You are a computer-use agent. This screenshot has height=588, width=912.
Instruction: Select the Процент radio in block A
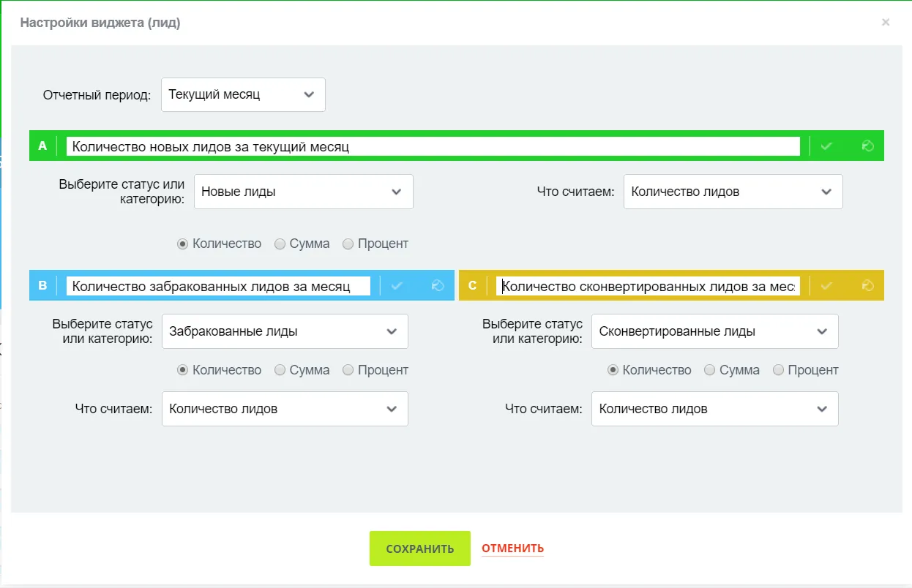[x=348, y=244]
